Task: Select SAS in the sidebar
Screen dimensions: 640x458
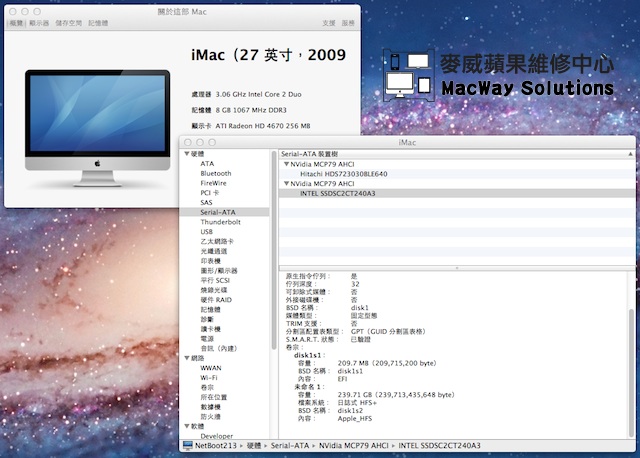Action: click(206, 202)
